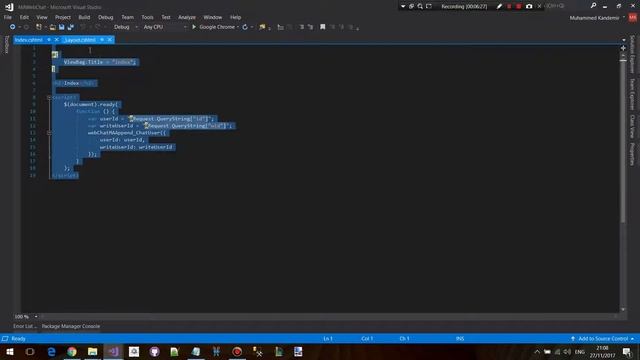Screen dimensions: 640x360
Task: Click the browser refresh icon
Action: (245, 27)
